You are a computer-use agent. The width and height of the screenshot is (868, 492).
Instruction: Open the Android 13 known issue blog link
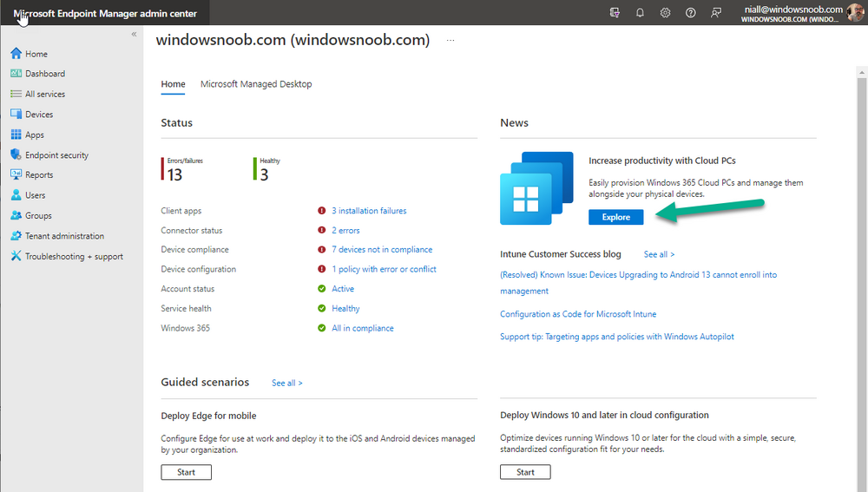638,283
